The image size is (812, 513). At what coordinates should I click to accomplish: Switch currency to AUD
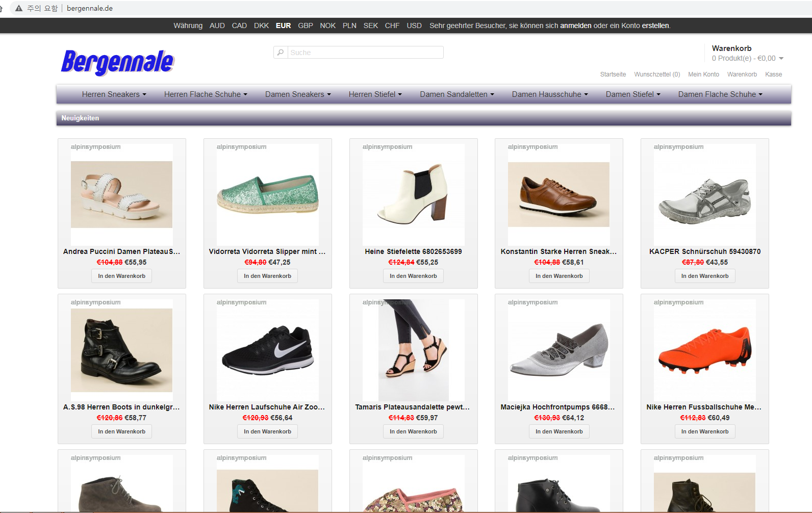point(217,25)
